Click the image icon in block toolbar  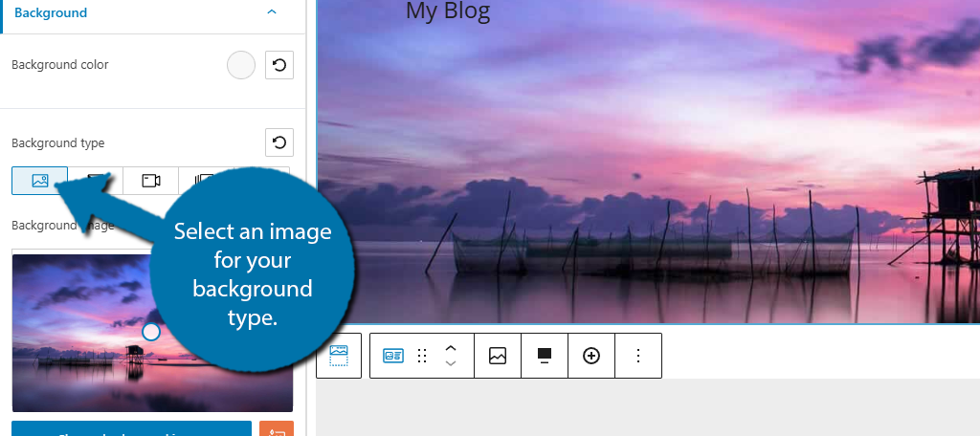pos(498,356)
